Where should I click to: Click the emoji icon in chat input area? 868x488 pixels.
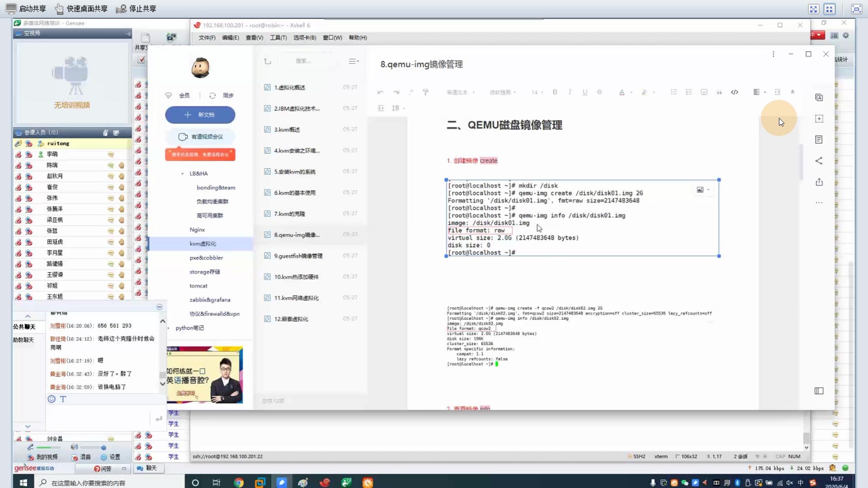point(51,399)
